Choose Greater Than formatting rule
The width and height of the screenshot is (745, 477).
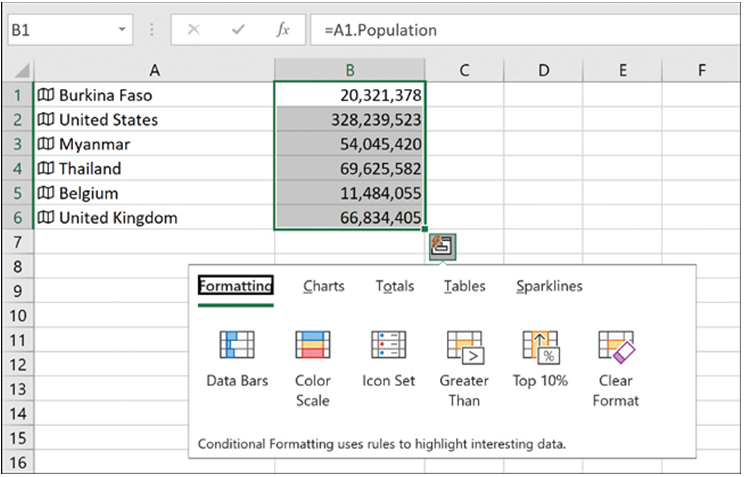point(464,369)
